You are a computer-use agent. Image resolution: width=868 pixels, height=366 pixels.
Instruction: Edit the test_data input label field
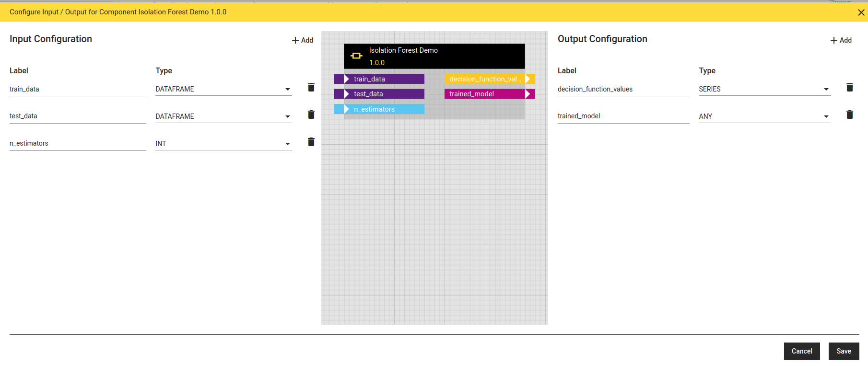78,116
